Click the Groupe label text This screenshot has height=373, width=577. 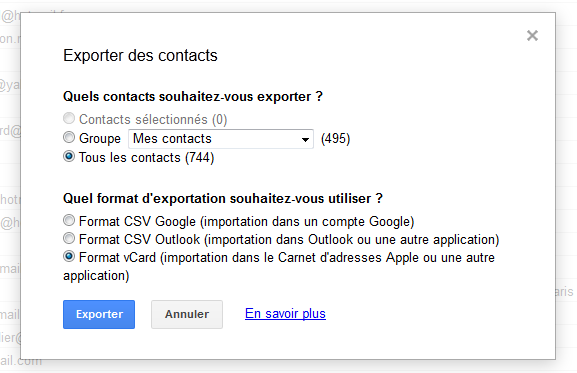[100, 139]
